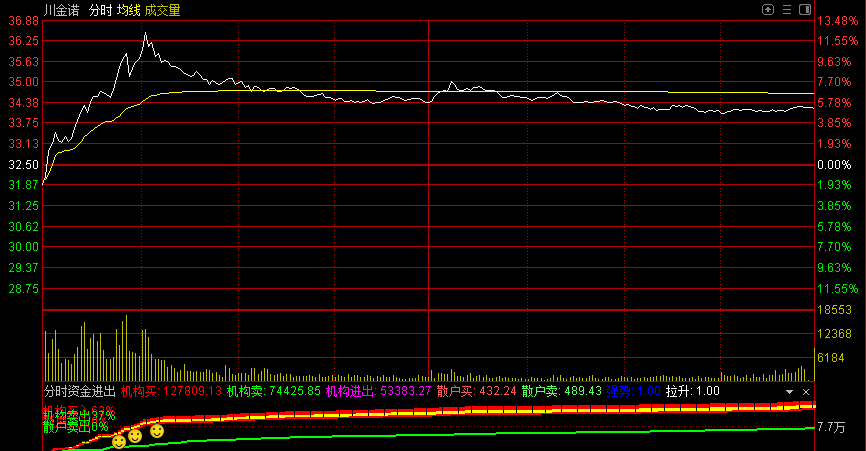
Task: Open the indicator panel dropdown triangle
Action: (789, 391)
